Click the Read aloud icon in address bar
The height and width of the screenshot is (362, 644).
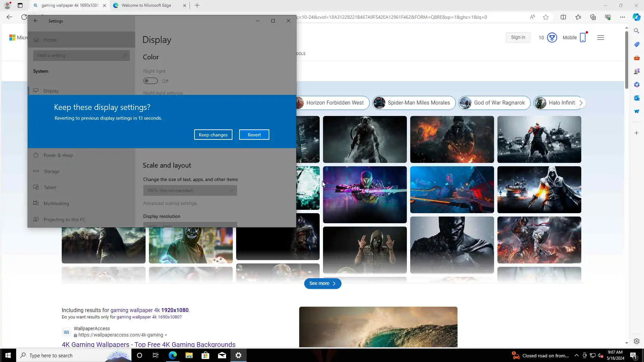(532, 17)
